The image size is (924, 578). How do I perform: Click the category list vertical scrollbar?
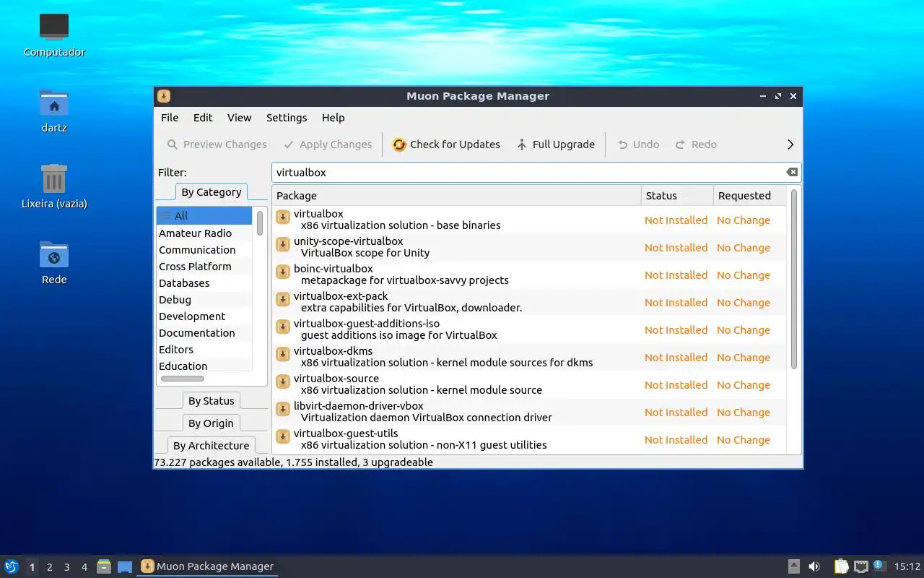click(260, 223)
